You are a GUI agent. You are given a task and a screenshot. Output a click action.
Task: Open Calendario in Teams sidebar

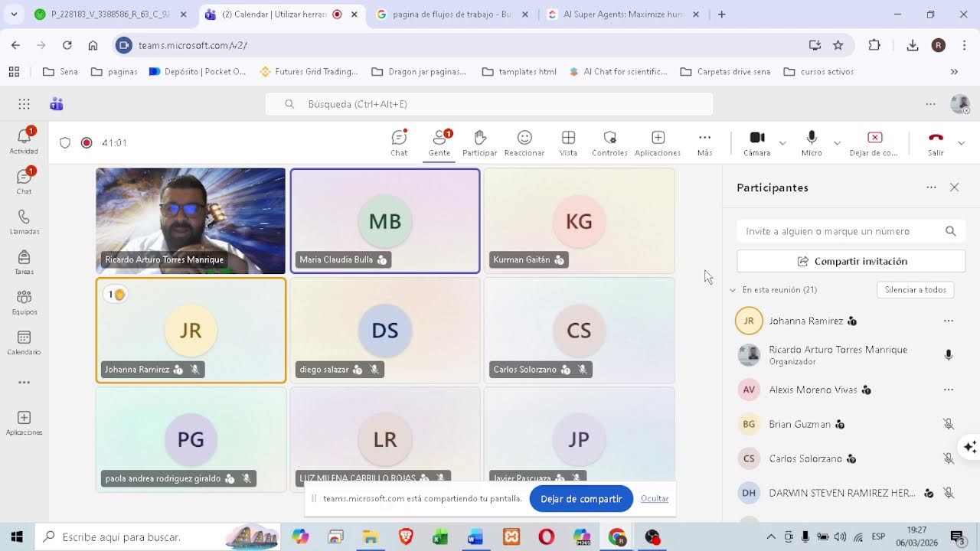tap(24, 342)
